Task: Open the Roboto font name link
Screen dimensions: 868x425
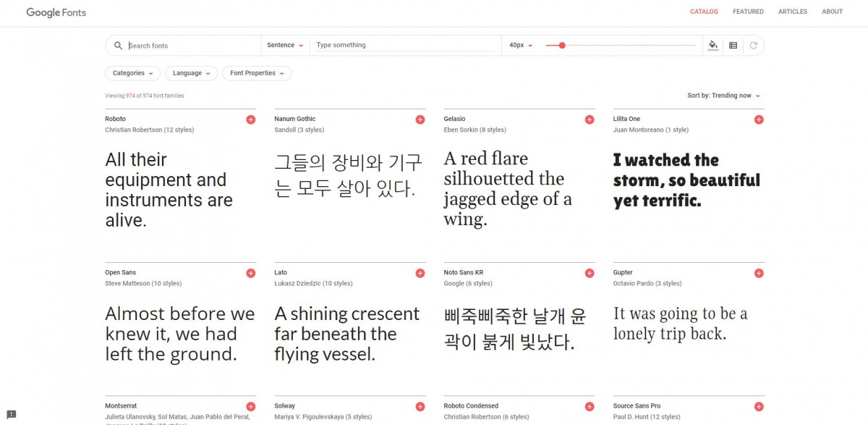Action: coord(115,119)
